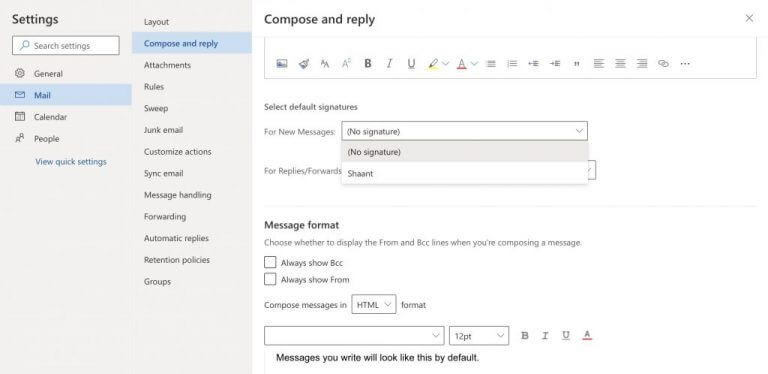Toggle bold in the signature editor toolbar
This screenshot has height=374, width=768.
pos(368,64)
